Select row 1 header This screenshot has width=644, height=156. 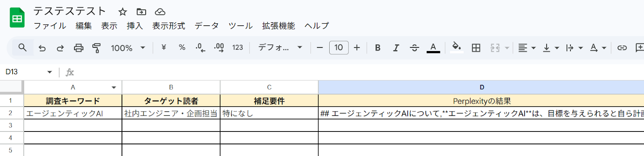pos(11,101)
